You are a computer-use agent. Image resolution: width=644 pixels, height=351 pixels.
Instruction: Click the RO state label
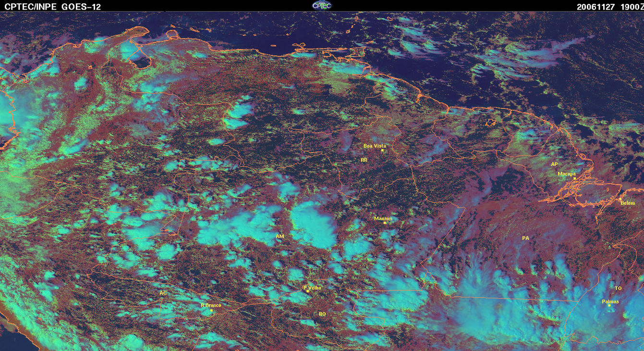[x=322, y=314]
